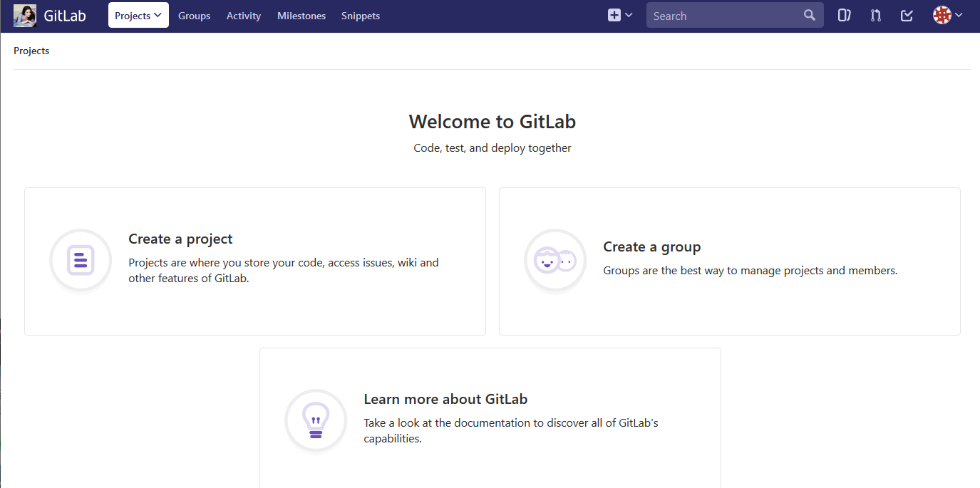
Task: Click 'Groups are the best way' description text
Action: (x=750, y=271)
